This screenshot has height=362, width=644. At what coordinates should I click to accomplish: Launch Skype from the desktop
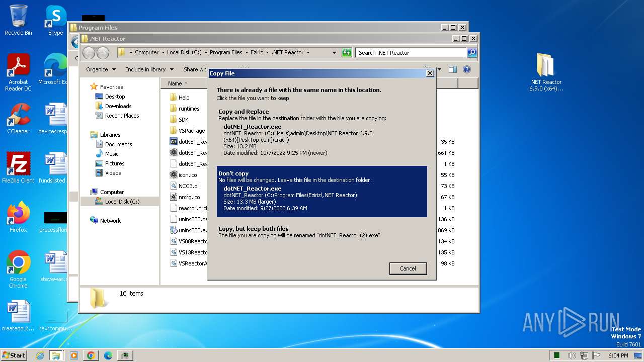tap(55, 20)
